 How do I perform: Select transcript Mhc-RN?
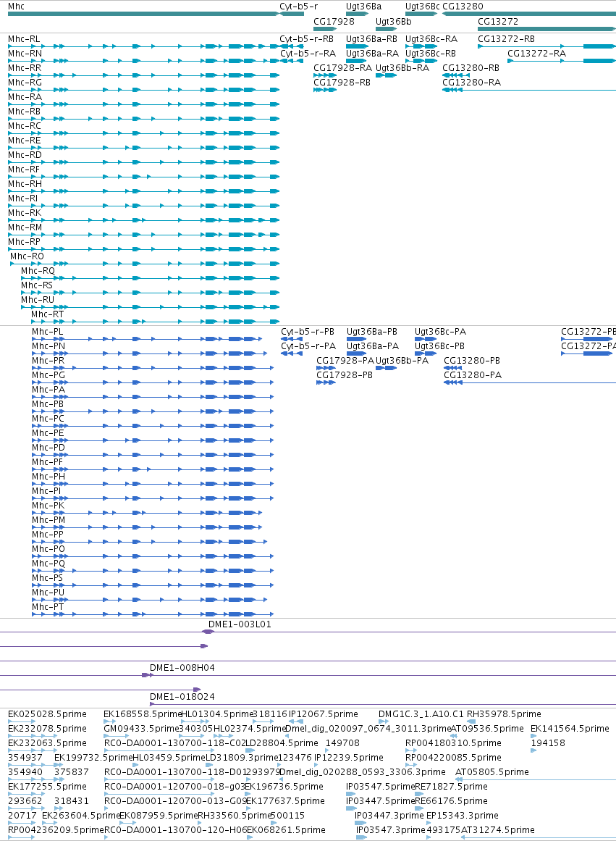coord(25,54)
